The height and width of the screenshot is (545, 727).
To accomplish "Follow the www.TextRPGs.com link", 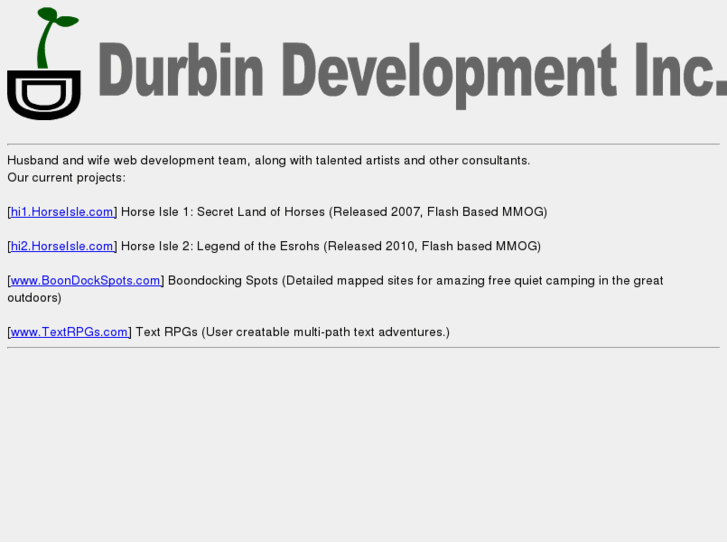I will (69, 332).
